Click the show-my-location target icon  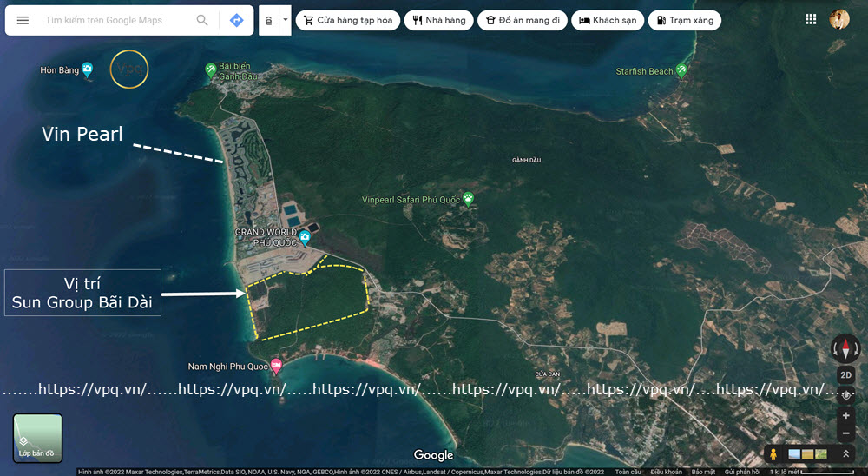point(845,395)
